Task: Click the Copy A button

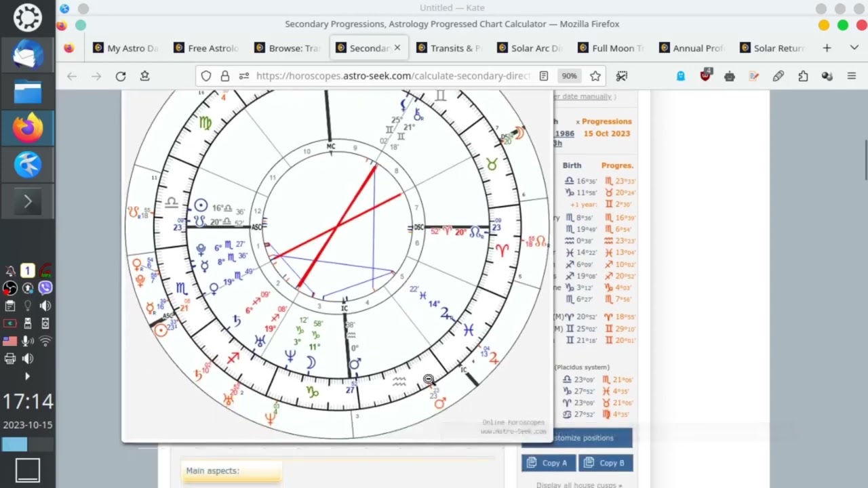Action: coord(549,463)
